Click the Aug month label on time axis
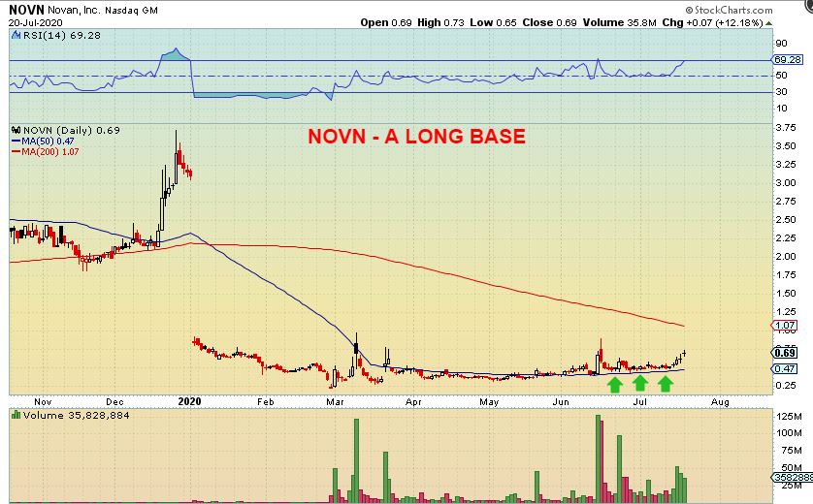 (x=720, y=402)
